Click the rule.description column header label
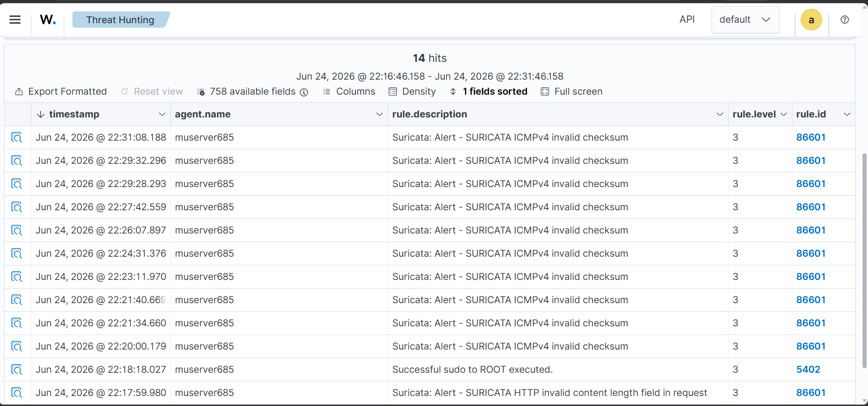The image size is (868, 406). [430, 114]
